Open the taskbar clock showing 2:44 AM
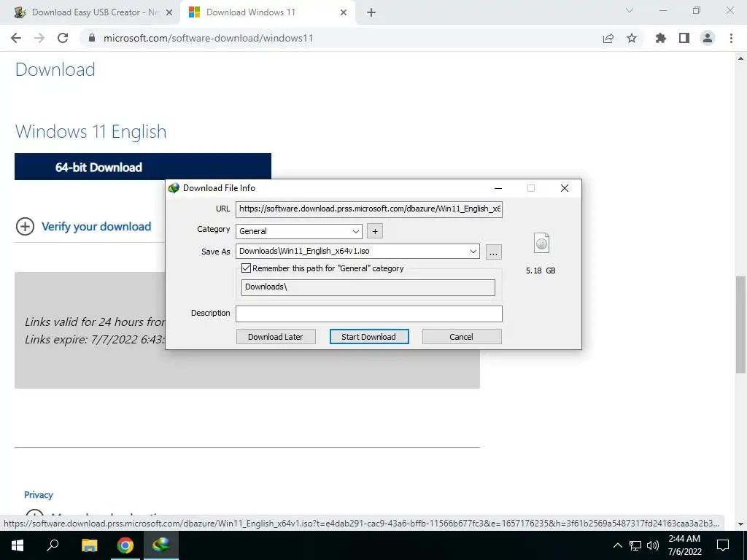The width and height of the screenshot is (747, 560). (x=684, y=545)
